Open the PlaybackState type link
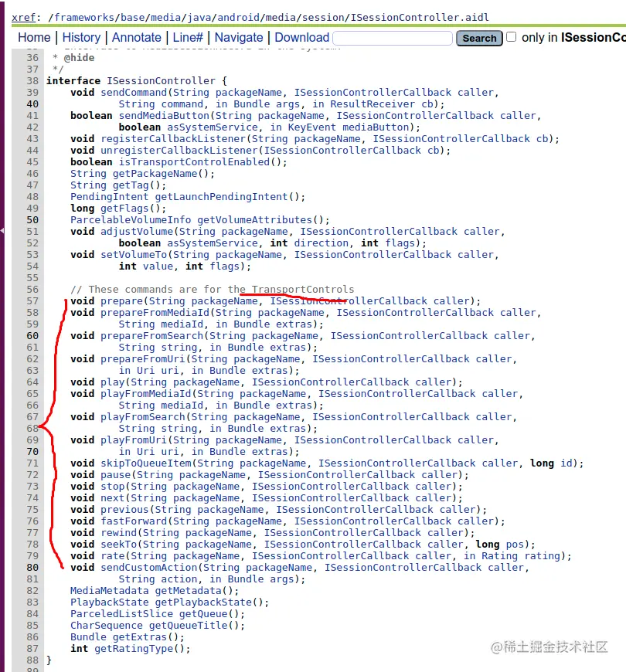Image resolution: width=626 pixels, height=672 pixels. click(x=109, y=601)
